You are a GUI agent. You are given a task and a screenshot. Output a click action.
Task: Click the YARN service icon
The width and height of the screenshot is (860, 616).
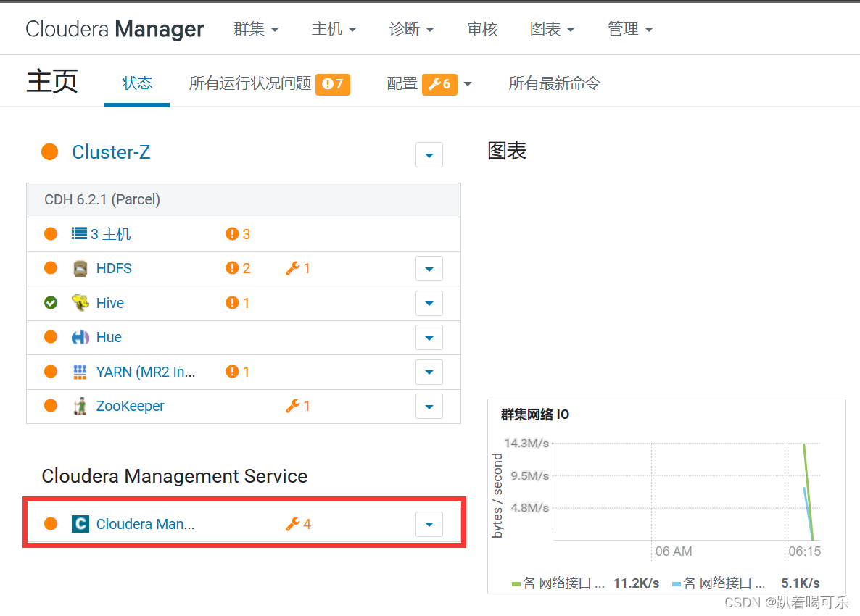80,372
